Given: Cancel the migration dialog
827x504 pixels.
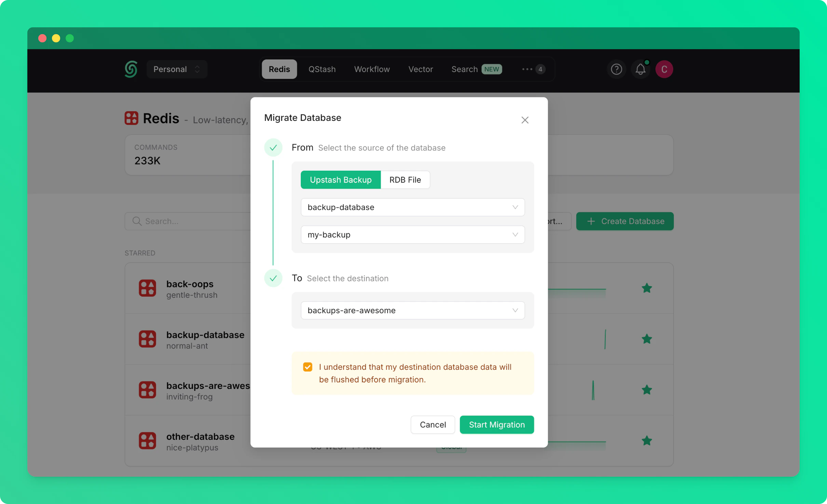Looking at the screenshot, I should click(x=433, y=425).
